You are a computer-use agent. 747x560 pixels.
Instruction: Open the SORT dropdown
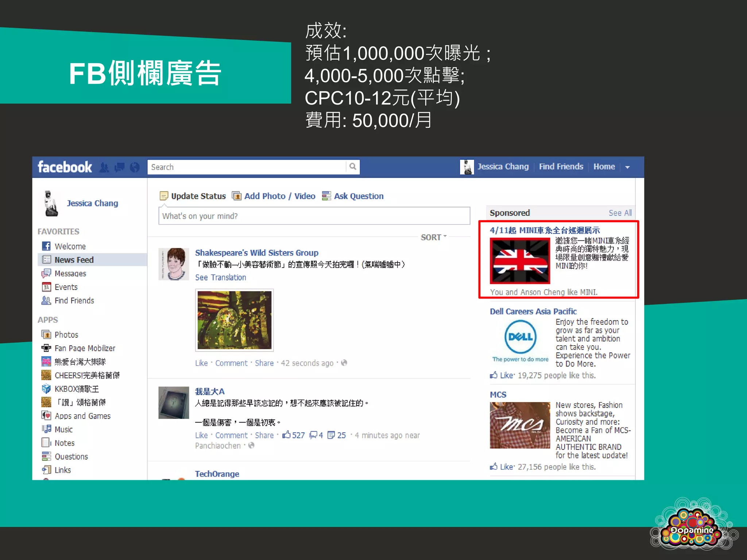click(433, 237)
